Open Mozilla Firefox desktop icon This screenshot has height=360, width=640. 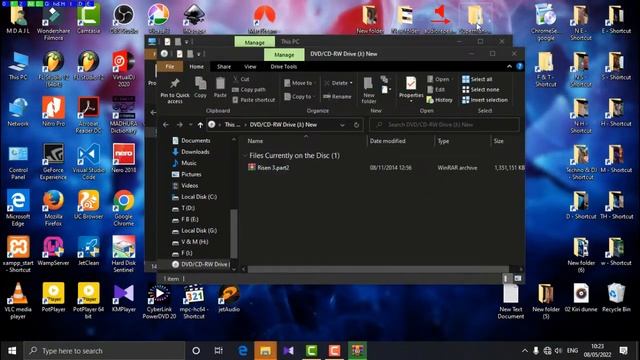point(53,207)
